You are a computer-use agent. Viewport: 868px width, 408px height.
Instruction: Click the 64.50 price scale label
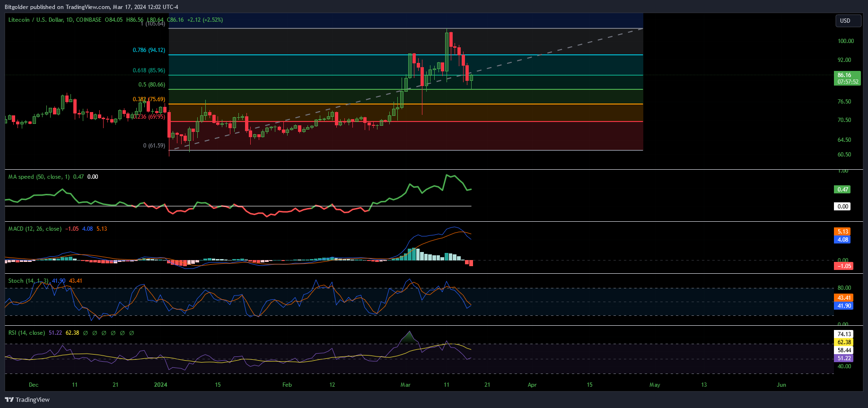coord(844,140)
